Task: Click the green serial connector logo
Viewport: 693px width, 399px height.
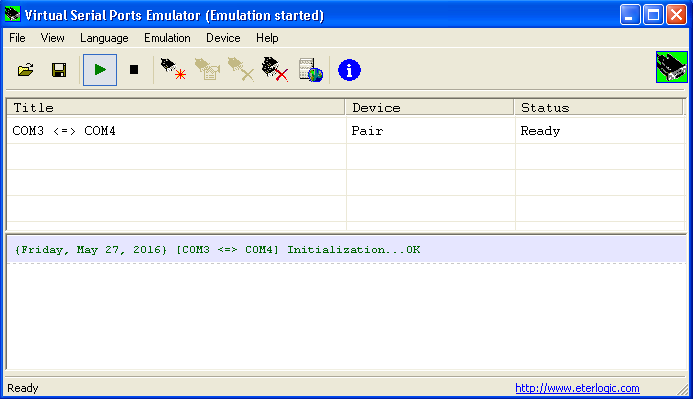Action: (x=671, y=67)
